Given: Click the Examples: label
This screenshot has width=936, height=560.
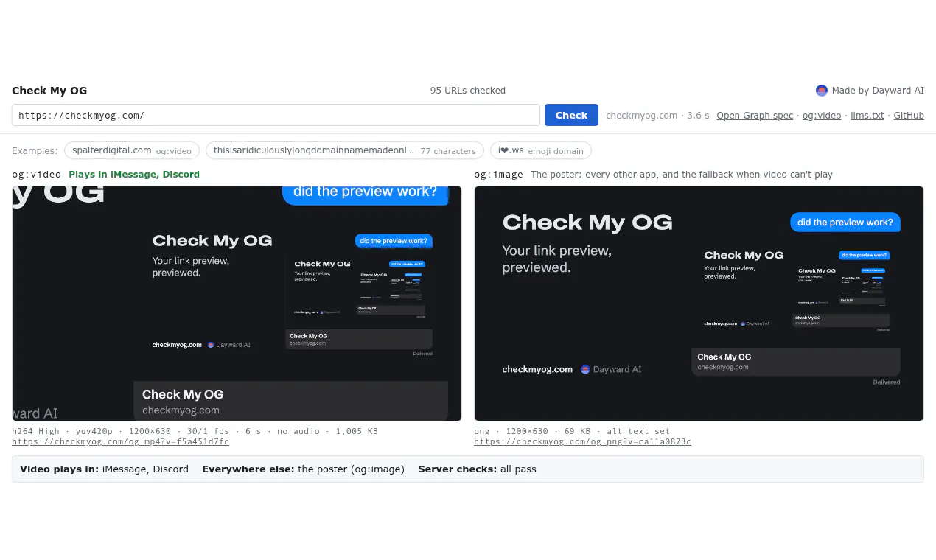Looking at the screenshot, I should coord(35,151).
